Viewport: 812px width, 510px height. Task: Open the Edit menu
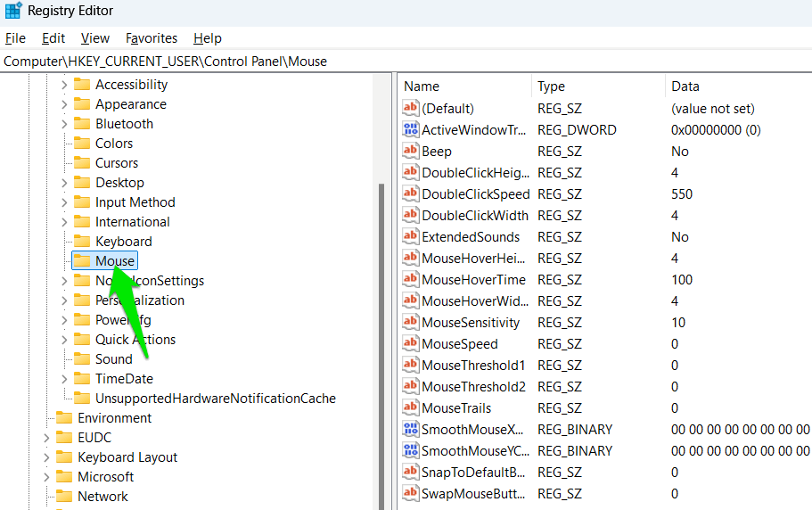tap(53, 38)
